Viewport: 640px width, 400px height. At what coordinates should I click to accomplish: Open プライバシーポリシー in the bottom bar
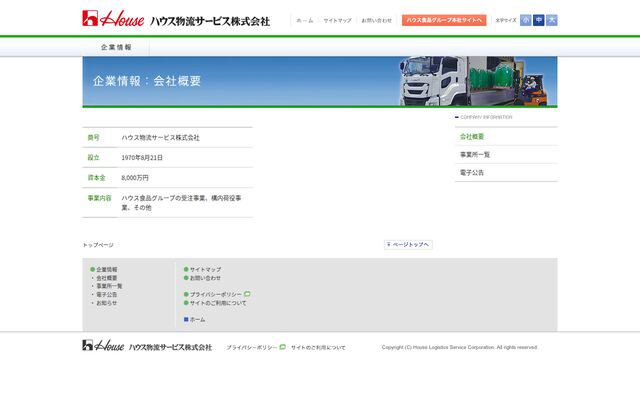(x=252, y=347)
